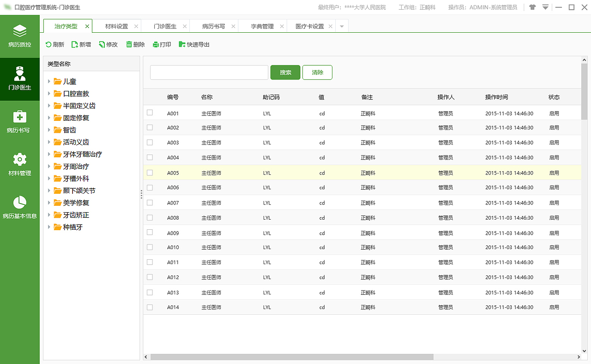
Task: Open 病历质控 in the sidebar
Action: tap(20, 36)
